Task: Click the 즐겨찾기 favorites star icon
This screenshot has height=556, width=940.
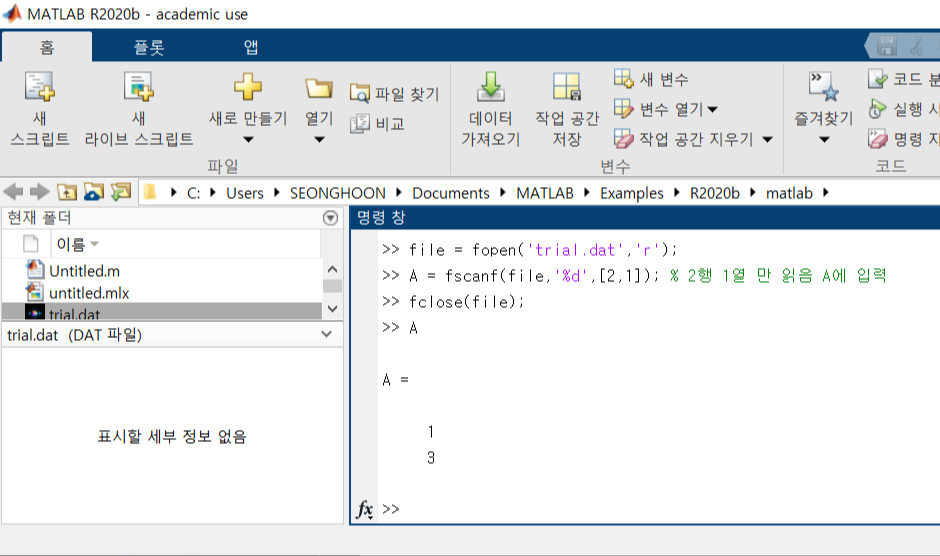Action: [x=823, y=86]
